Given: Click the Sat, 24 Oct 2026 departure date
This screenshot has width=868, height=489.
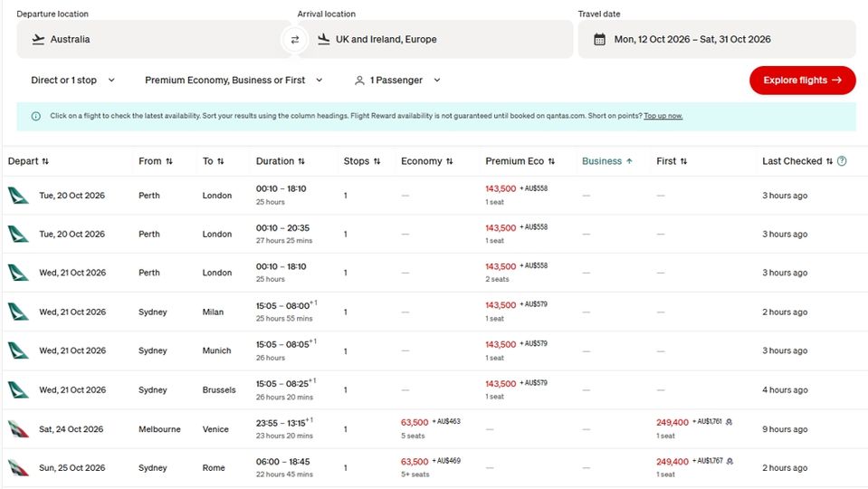Looking at the screenshot, I should coord(71,429).
